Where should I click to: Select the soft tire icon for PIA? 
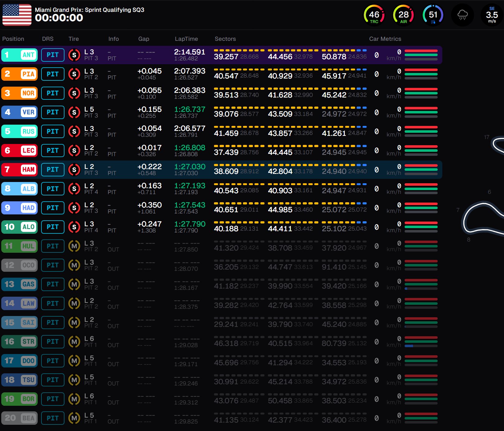click(74, 74)
